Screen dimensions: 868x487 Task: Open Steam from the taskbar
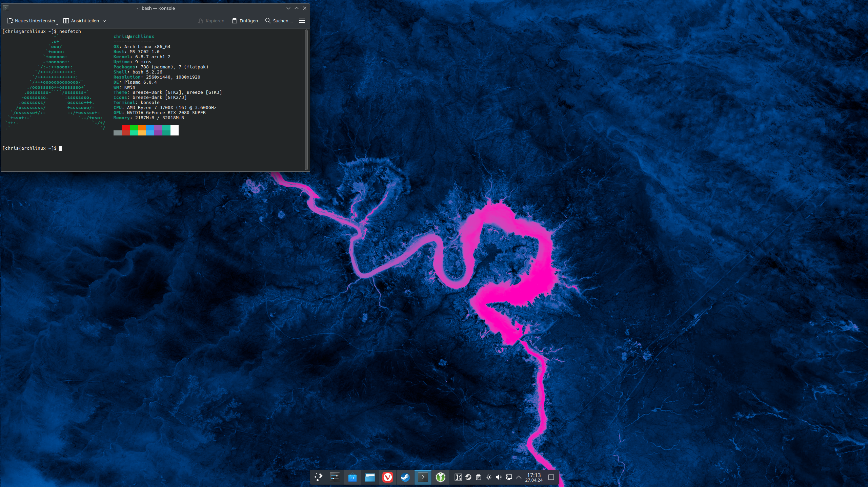pos(405,477)
